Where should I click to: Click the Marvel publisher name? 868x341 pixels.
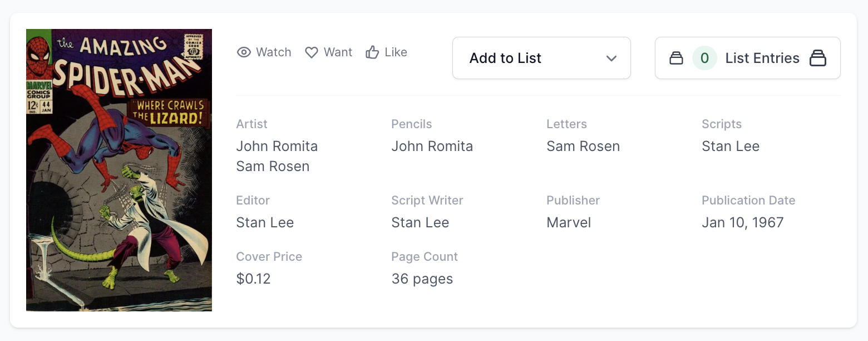(x=568, y=222)
